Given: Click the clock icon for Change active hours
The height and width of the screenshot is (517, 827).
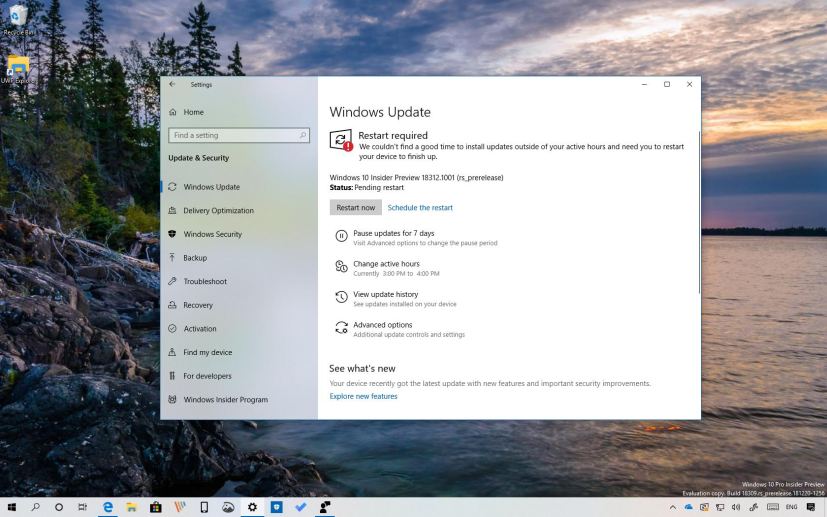Looking at the screenshot, I should point(341,267).
